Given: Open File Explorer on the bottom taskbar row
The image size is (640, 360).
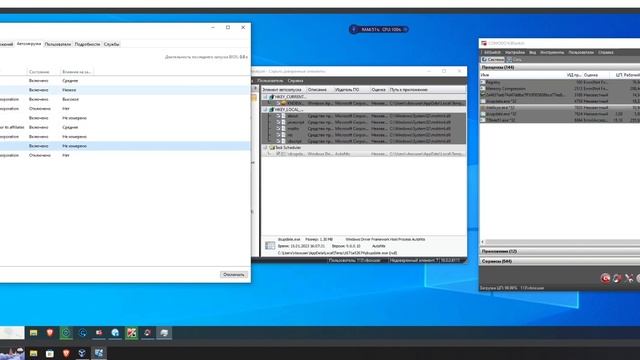Looking at the screenshot, I should coord(33,353).
